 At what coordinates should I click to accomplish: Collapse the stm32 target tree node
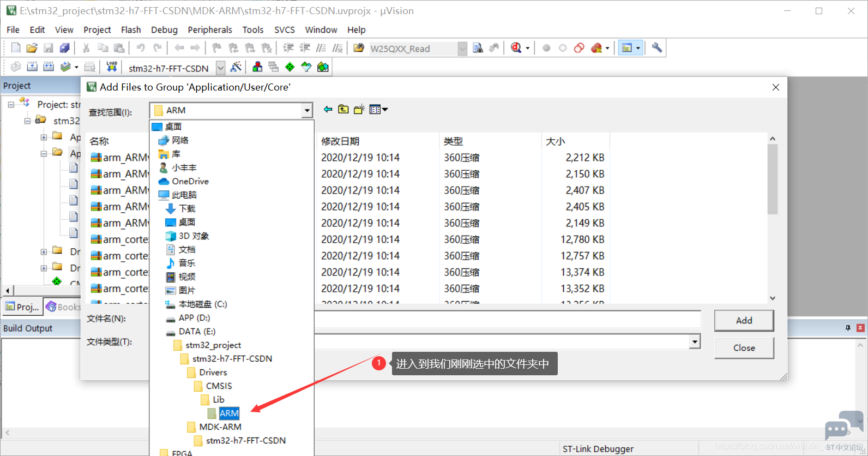(x=27, y=121)
